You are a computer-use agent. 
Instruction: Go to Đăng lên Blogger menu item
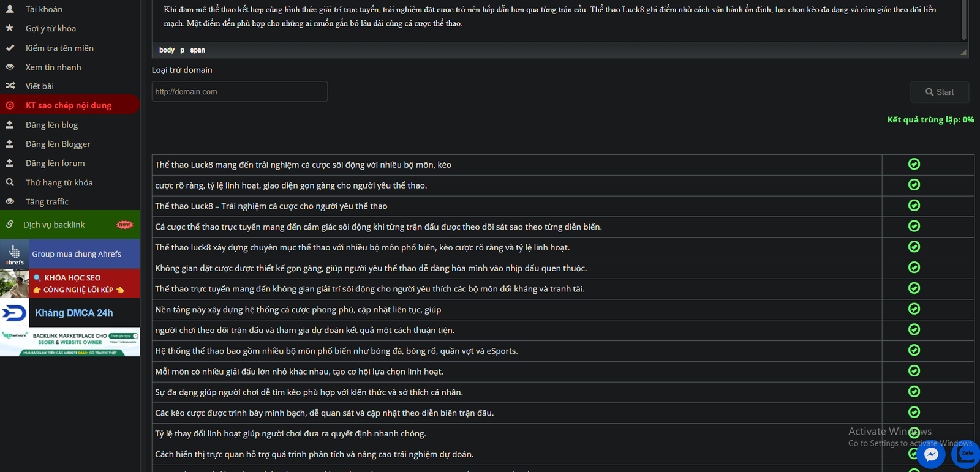(58, 144)
